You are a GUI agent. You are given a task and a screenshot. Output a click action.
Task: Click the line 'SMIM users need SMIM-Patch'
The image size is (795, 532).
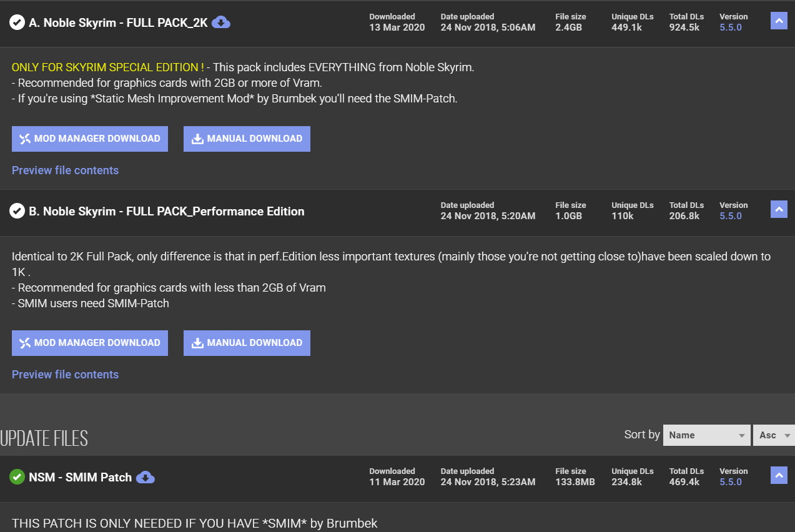[x=91, y=303]
